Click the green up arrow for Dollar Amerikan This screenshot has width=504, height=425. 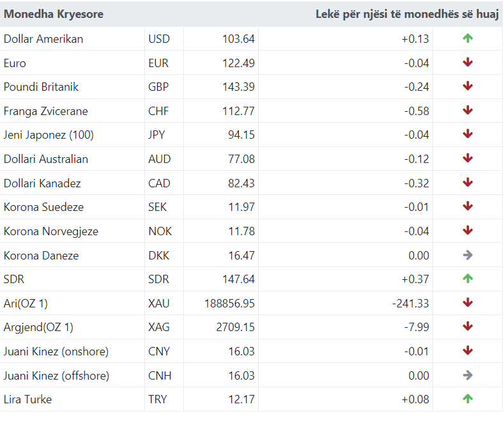tap(468, 38)
